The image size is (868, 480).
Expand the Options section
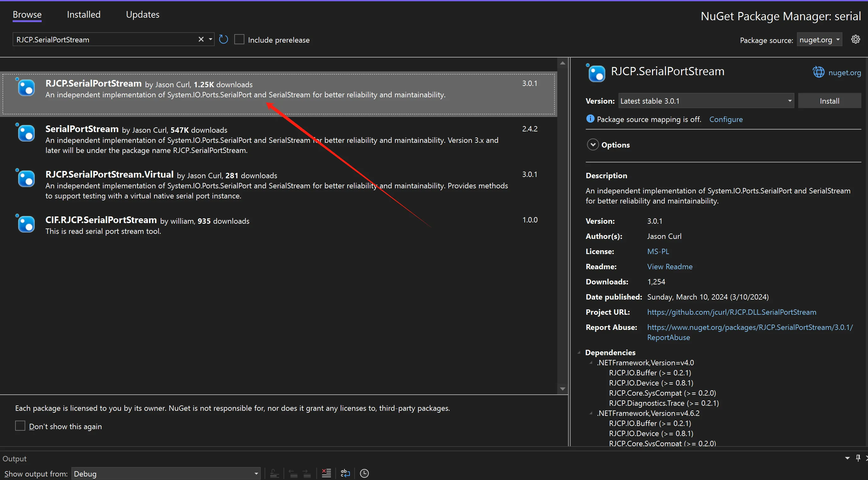[x=593, y=145]
